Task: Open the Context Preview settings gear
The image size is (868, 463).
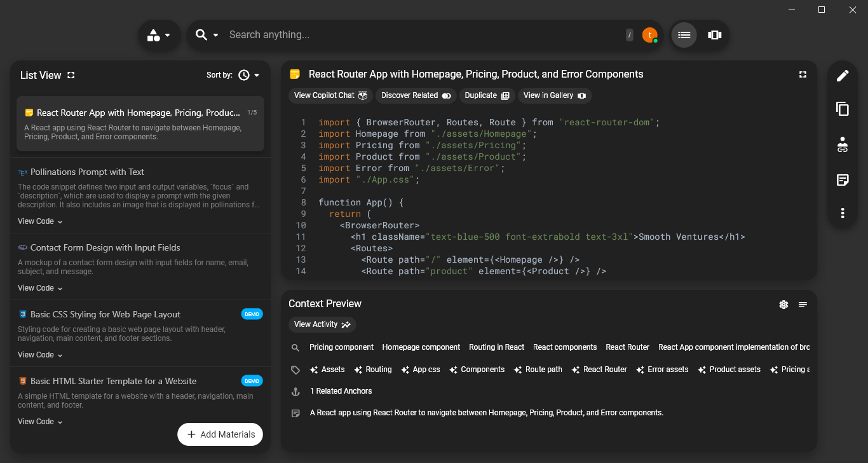Action: pyautogui.click(x=783, y=305)
